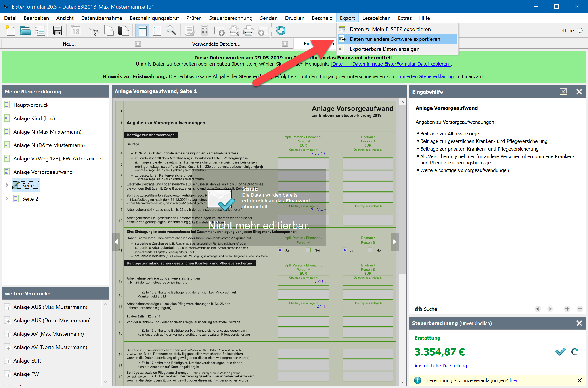Check the Nein box for Person B
Screen dimensions: 588x388
pos(370,250)
